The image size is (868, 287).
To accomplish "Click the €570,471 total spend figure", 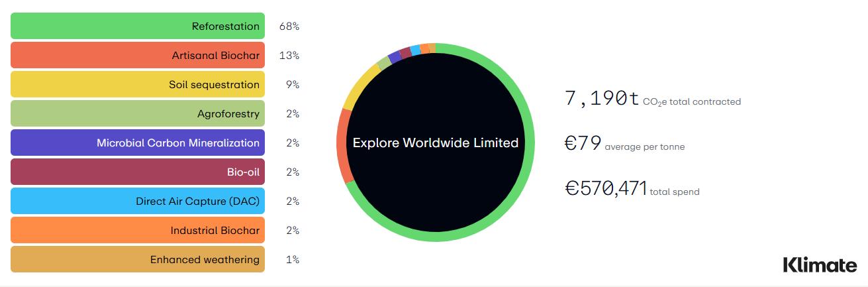I will [x=606, y=188].
